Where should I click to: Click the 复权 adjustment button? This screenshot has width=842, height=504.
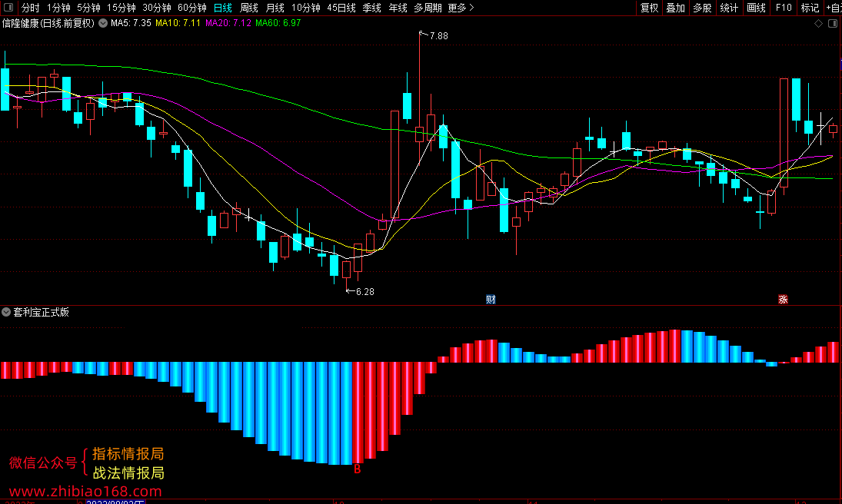[x=649, y=8]
